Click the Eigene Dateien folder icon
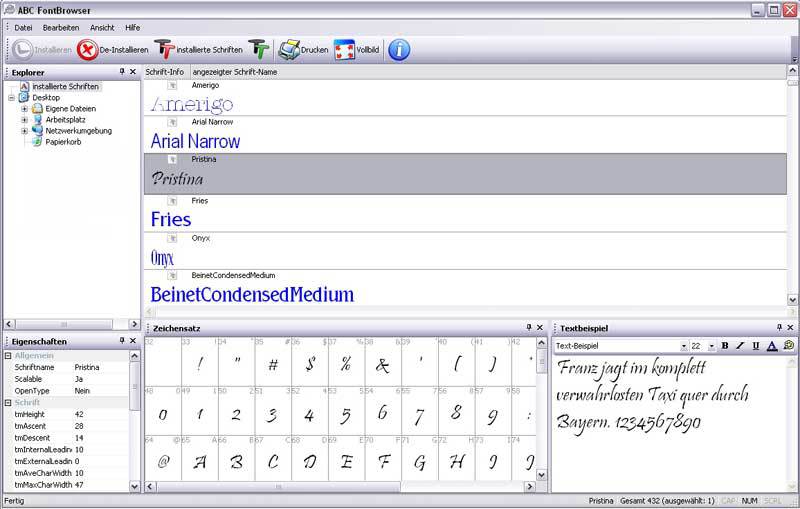This screenshot has width=800, height=509. click(37, 109)
